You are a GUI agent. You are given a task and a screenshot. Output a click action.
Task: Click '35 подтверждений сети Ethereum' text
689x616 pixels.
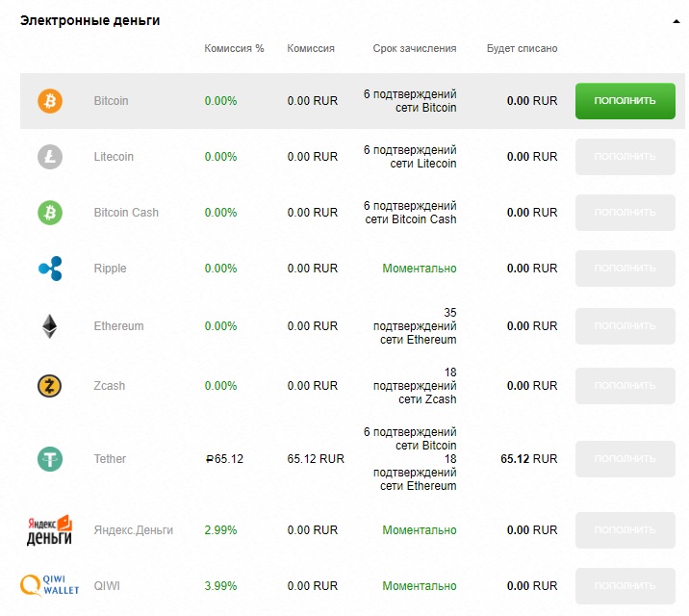(415, 326)
